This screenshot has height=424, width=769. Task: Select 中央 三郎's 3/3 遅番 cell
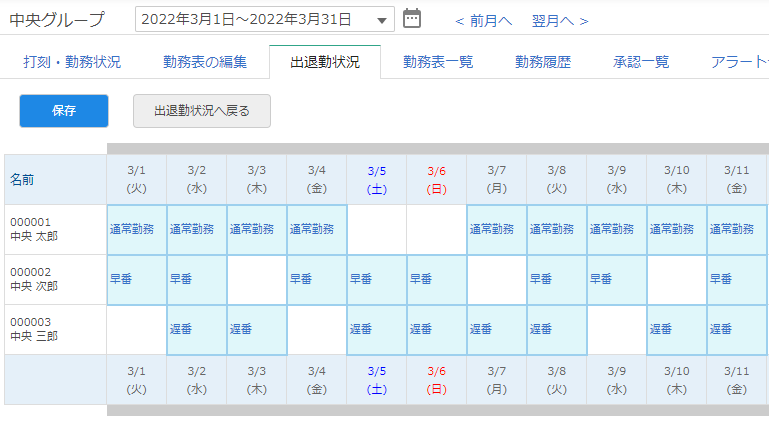click(x=256, y=329)
